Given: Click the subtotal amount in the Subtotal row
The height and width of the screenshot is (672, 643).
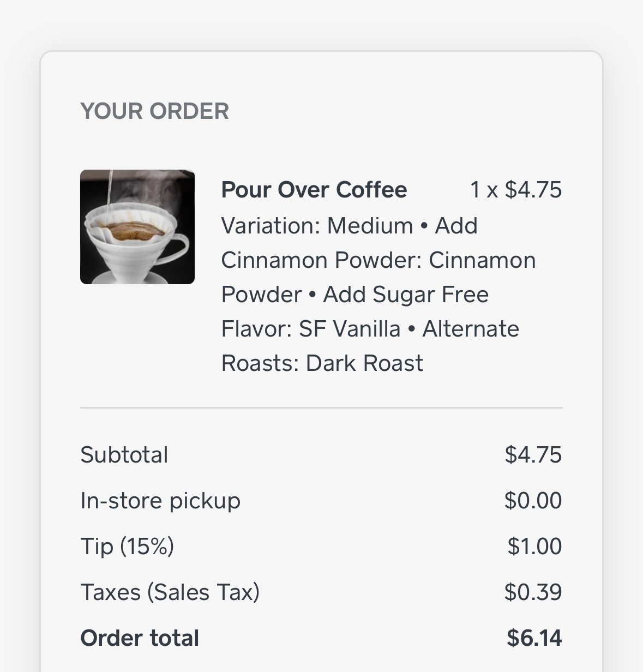Looking at the screenshot, I should coord(533,455).
